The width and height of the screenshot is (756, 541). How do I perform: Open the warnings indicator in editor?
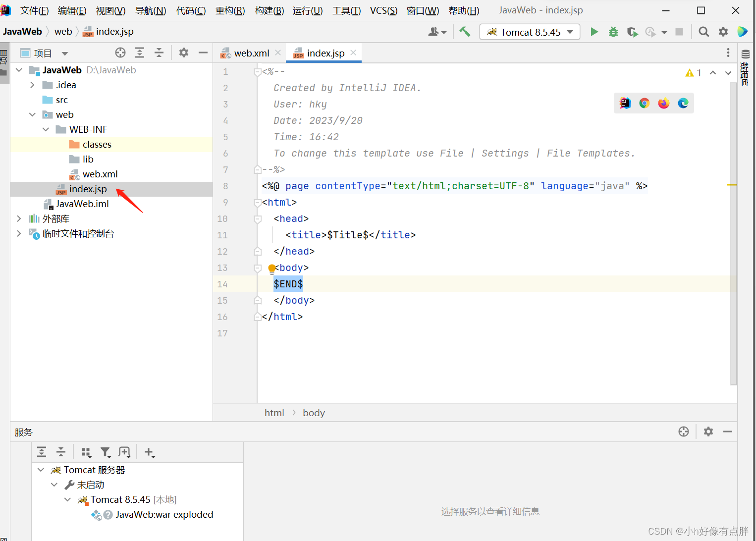pos(693,73)
